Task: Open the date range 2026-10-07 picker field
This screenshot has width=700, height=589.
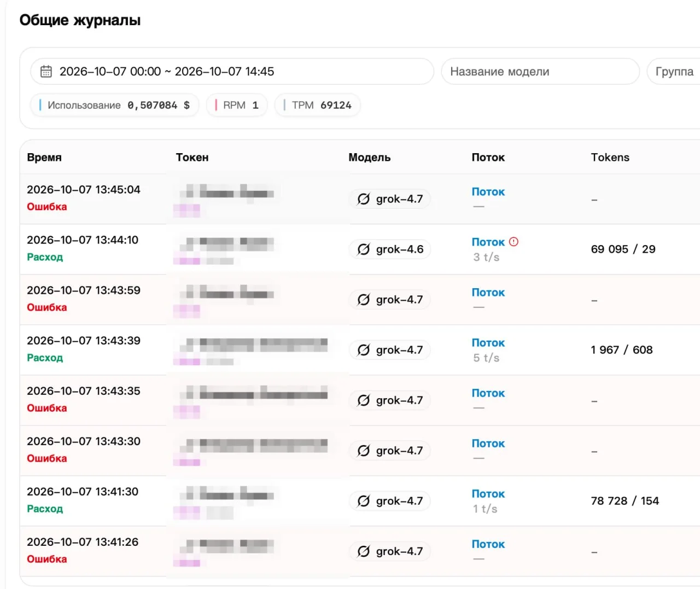Action: coord(232,72)
